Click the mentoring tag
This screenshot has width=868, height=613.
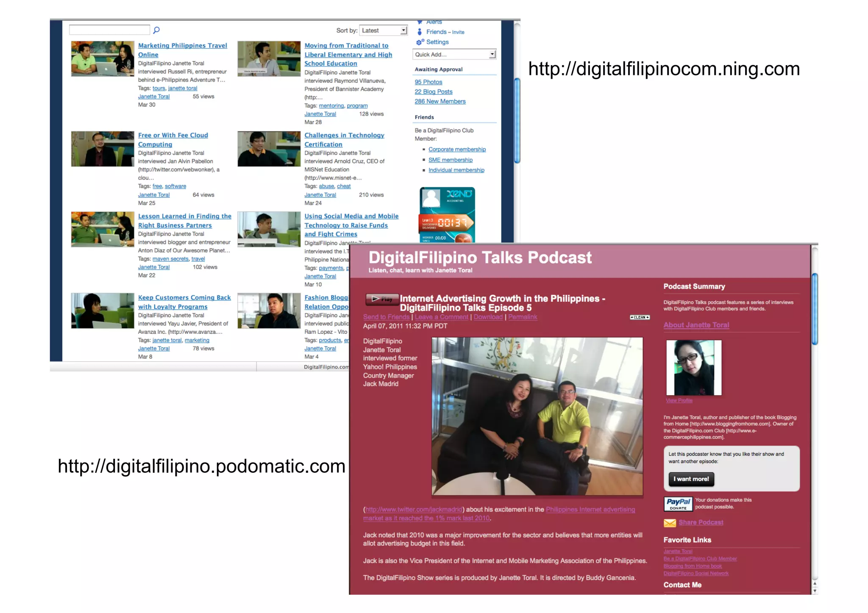tap(331, 106)
